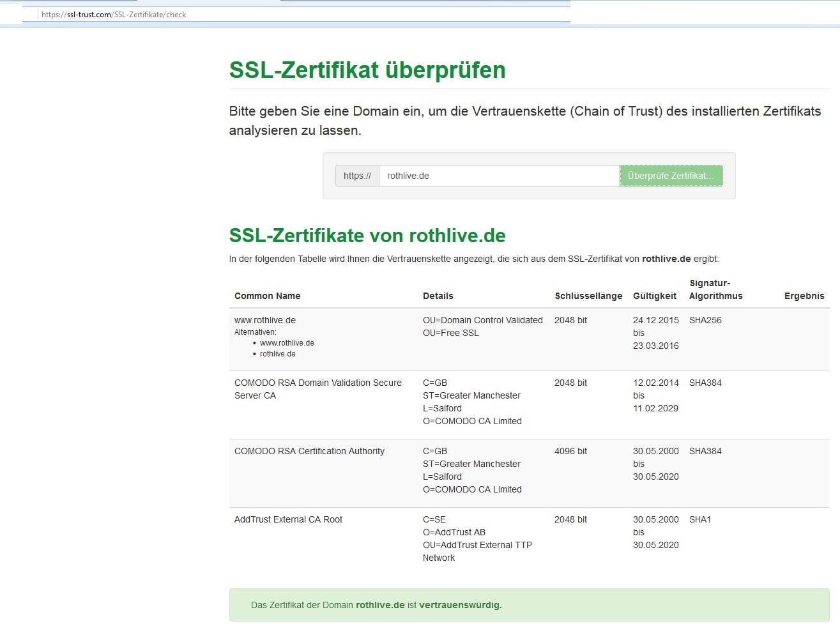Click the 24.12.2015 validity start date
The height and width of the screenshot is (626, 840).
point(656,320)
